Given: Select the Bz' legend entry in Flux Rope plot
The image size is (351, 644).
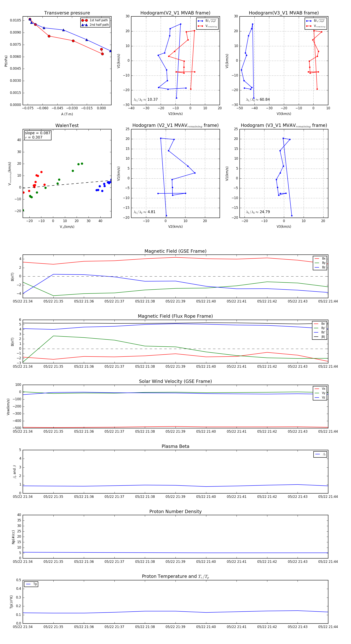Looking at the screenshot, I should pos(320,332).
